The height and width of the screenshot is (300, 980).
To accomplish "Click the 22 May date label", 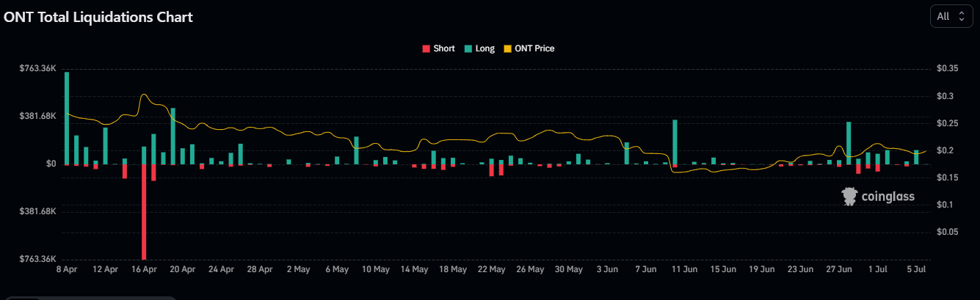I will [x=491, y=270].
